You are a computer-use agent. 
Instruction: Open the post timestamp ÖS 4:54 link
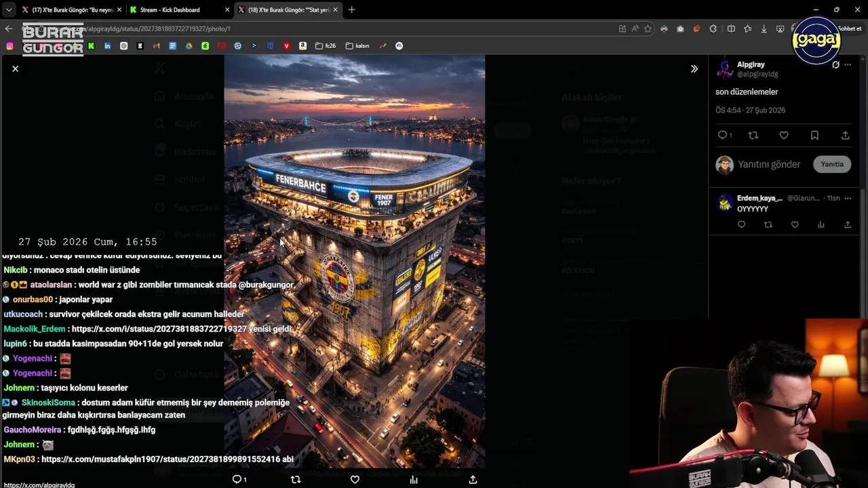tap(750, 110)
